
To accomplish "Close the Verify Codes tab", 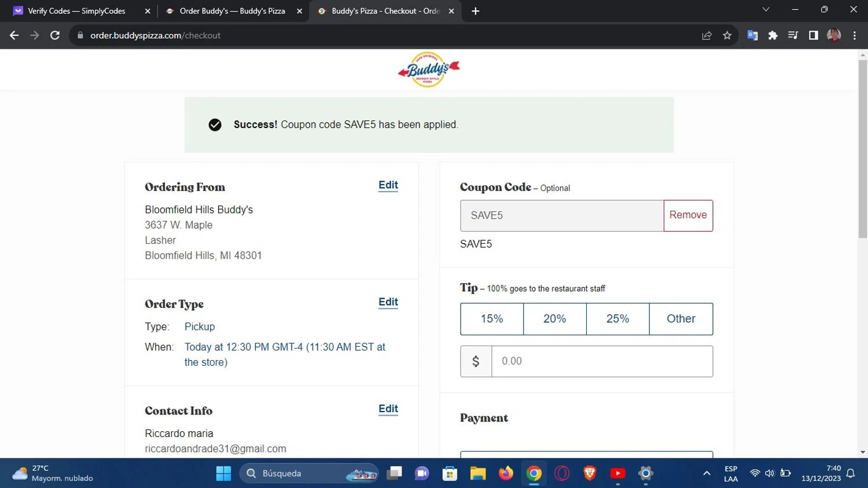I will point(148,11).
